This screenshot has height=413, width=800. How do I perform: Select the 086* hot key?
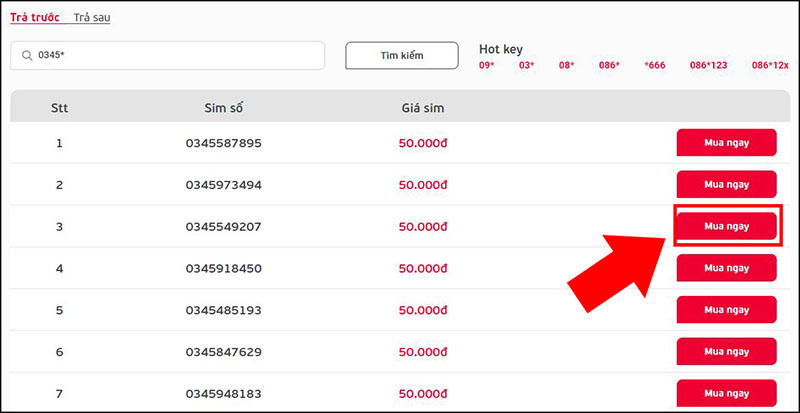point(609,65)
